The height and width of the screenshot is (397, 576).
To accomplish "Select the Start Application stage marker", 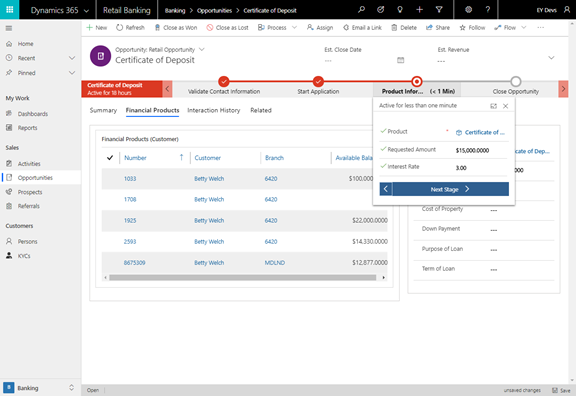I will (x=318, y=81).
